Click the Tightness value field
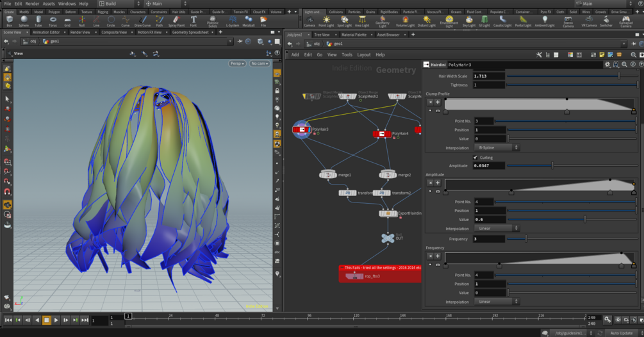The image size is (644, 337). point(489,85)
